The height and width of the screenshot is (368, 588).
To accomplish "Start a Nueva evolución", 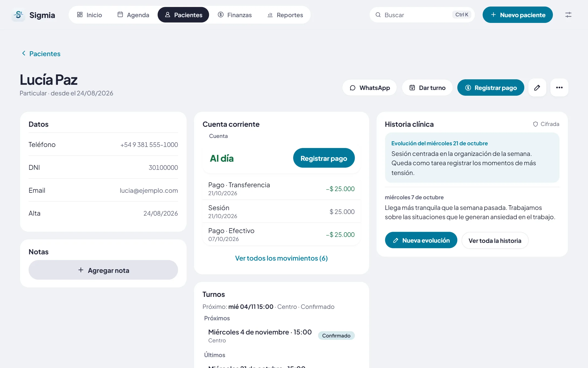I will tap(421, 240).
